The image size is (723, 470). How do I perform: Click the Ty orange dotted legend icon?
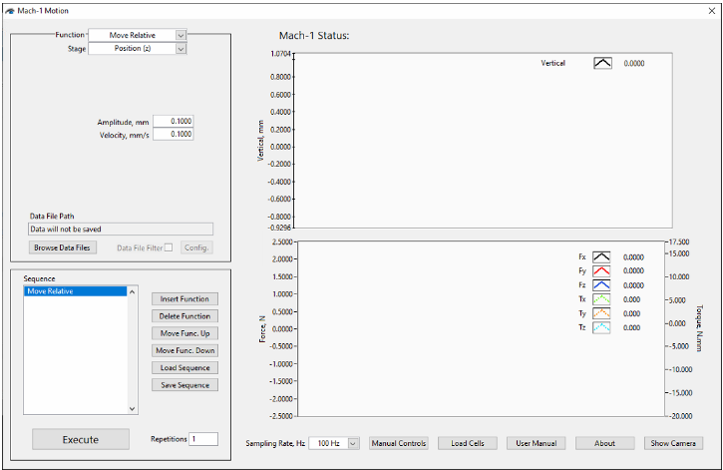point(601,313)
